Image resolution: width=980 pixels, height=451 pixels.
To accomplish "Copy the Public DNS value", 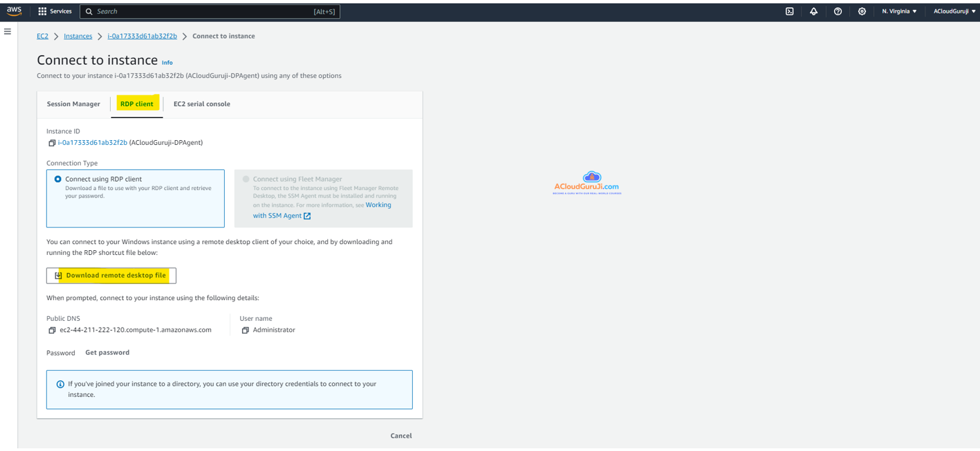I will coord(52,330).
